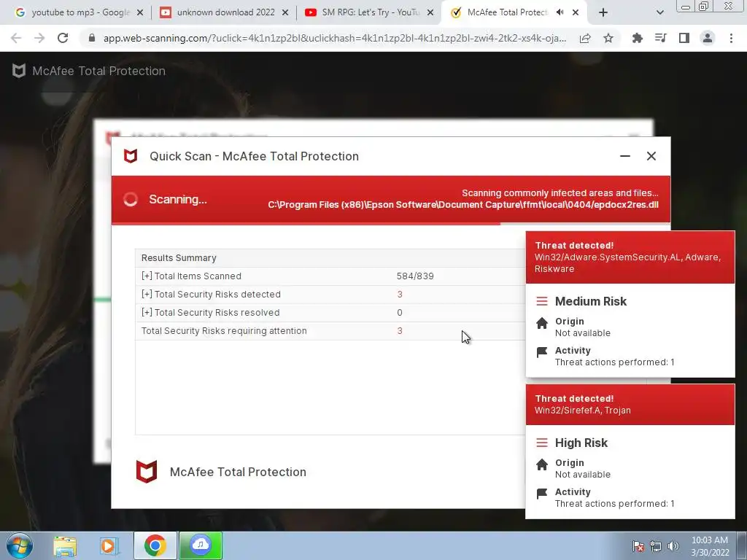This screenshot has width=747, height=560.
Task: Share this page icon
Action: click(585, 38)
